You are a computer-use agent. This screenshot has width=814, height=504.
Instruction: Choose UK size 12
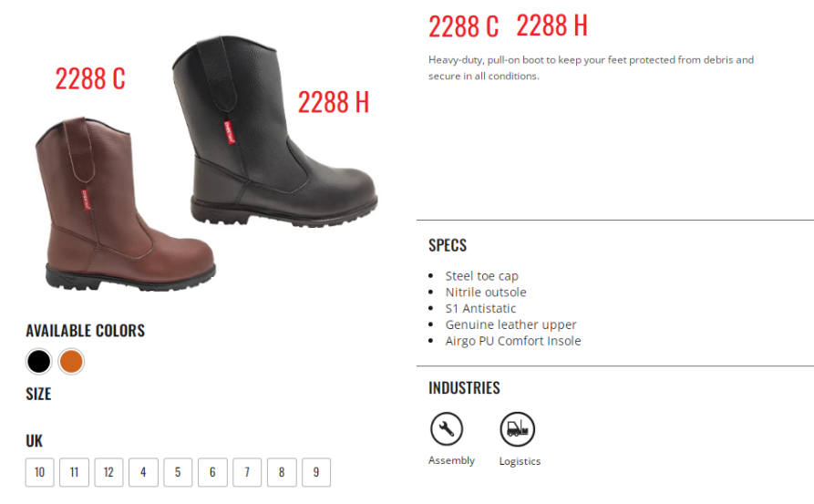pos(108,472)
